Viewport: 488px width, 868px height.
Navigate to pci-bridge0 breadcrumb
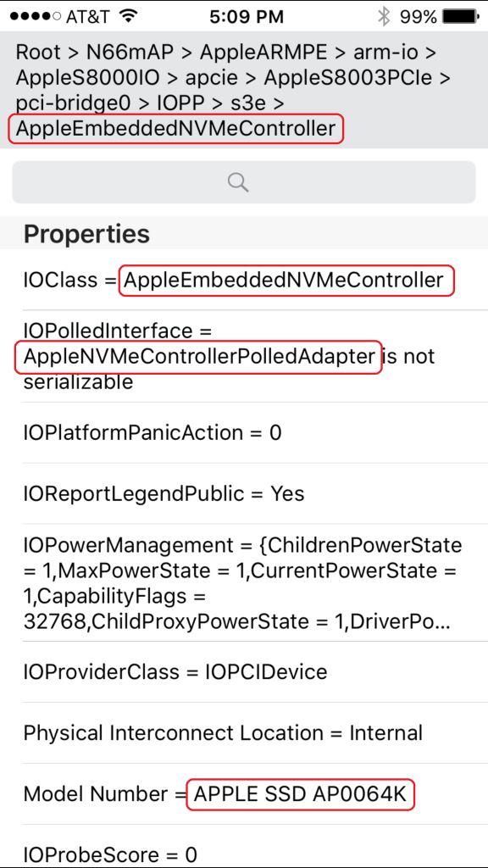point(70,103)
